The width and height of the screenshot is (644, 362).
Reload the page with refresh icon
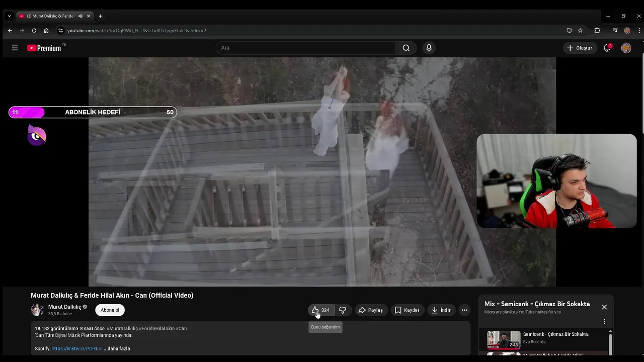(x=34, y=31)
